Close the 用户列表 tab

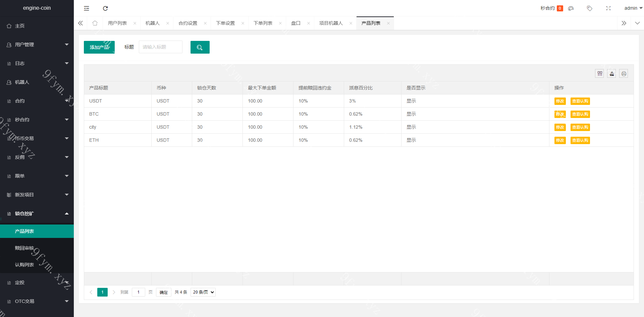point(135,23)
